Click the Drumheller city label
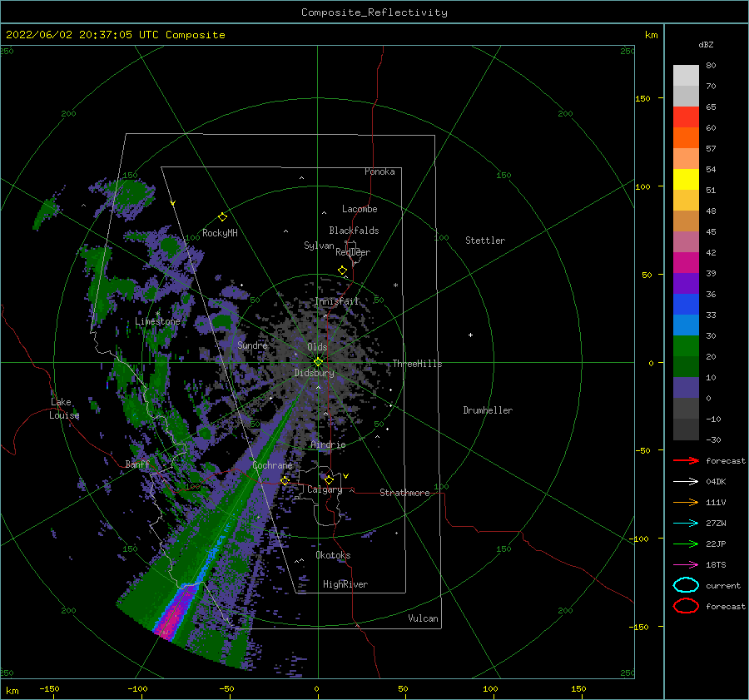 click(488, 410)
